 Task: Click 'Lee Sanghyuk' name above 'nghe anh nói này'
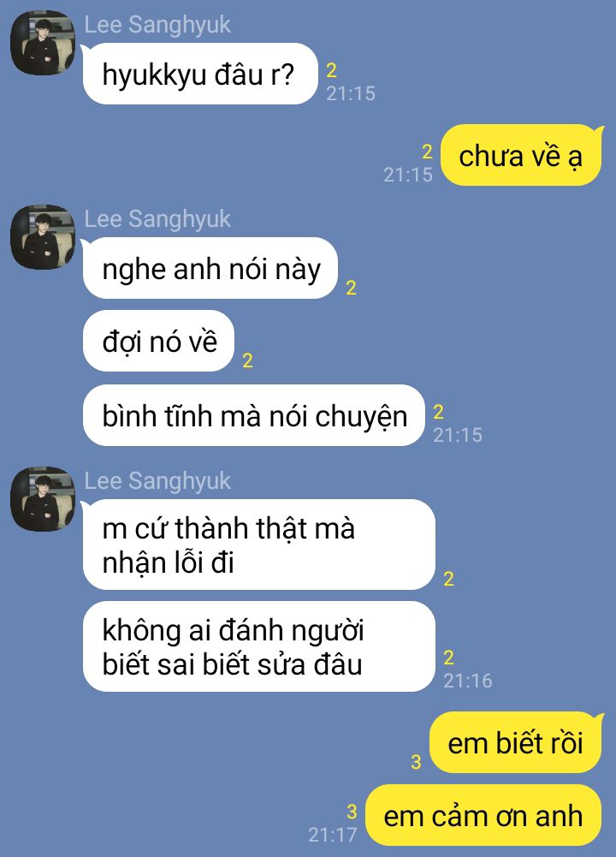pyautogui.click(x=157, y=220)
